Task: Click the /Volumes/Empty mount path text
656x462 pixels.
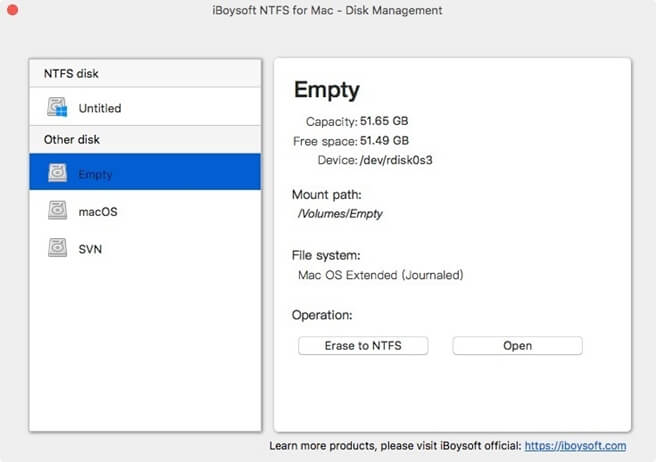Action: [x=340, y=214]
